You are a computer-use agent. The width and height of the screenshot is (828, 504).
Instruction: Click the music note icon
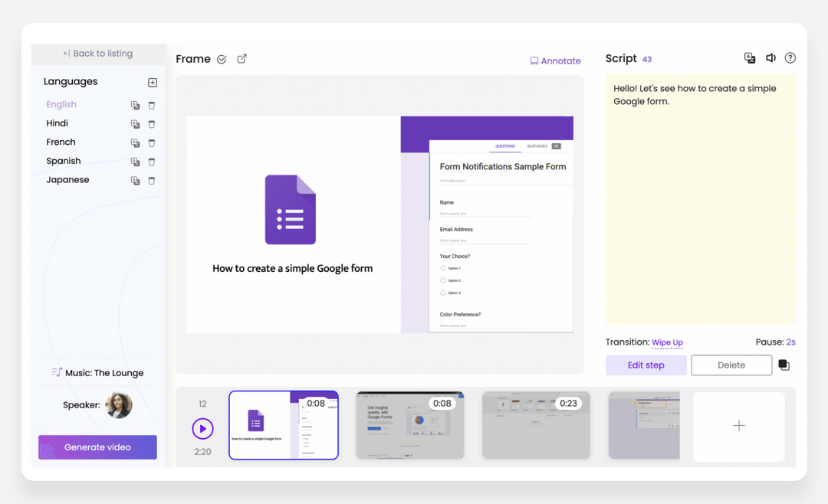(57, 372)
